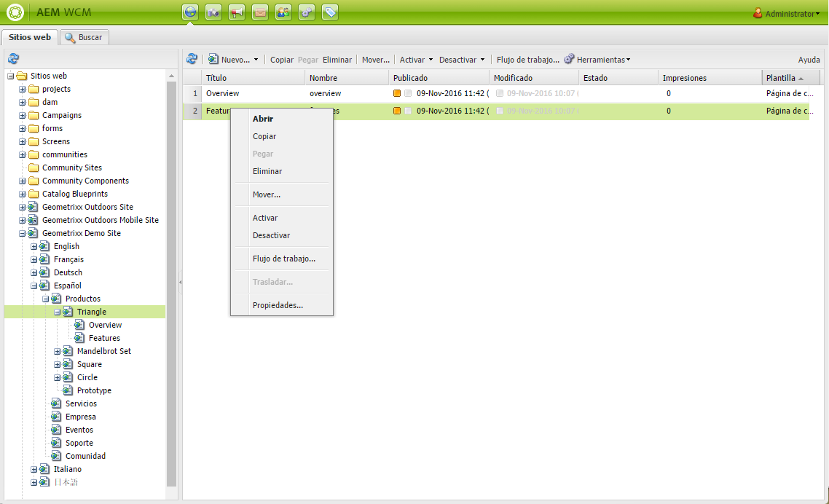Open Campaigns megaphone icon

pyautogui.click(x=237, y=12)
